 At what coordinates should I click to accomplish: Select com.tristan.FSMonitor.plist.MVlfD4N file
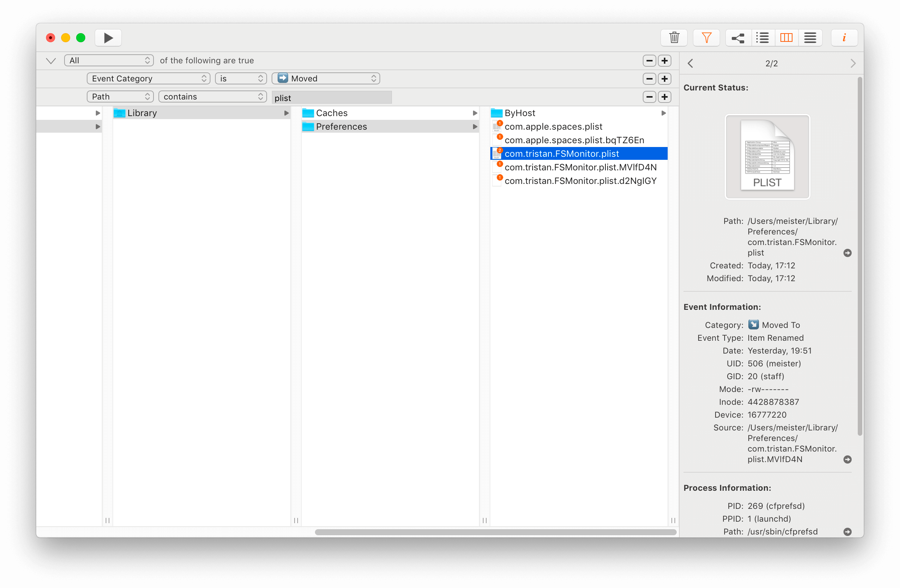tap(579, 167)
